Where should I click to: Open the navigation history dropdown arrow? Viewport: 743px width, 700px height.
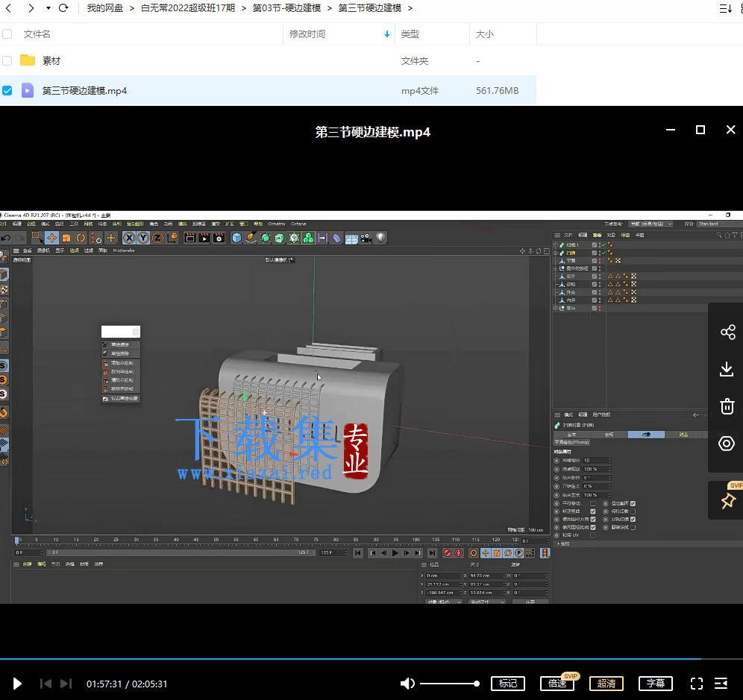click(x=48, y=8)
